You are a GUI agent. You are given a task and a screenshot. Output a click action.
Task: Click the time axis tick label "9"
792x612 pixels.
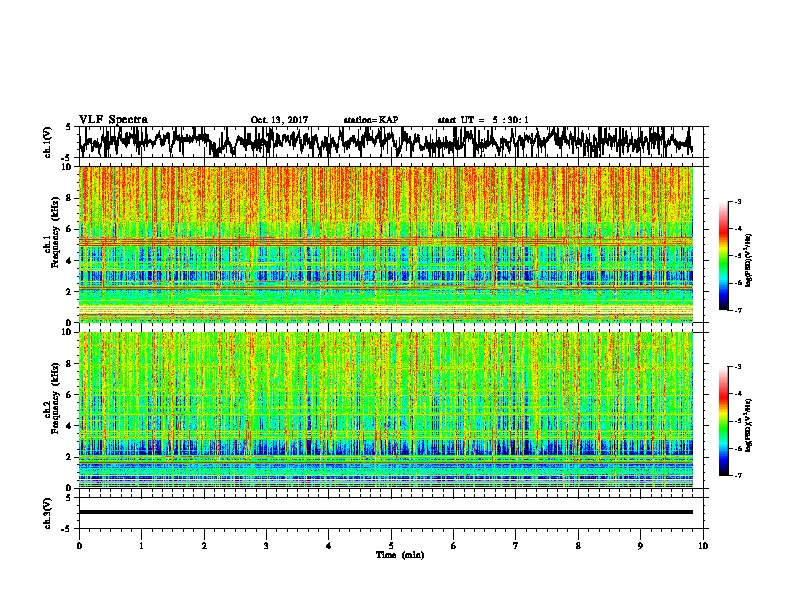point(640,546)
